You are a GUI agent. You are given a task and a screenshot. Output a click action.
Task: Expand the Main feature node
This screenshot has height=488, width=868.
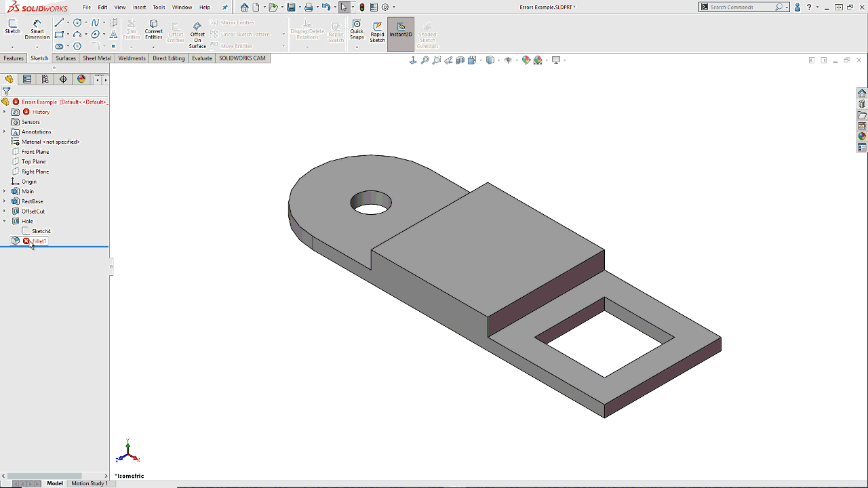pos(4,191)
